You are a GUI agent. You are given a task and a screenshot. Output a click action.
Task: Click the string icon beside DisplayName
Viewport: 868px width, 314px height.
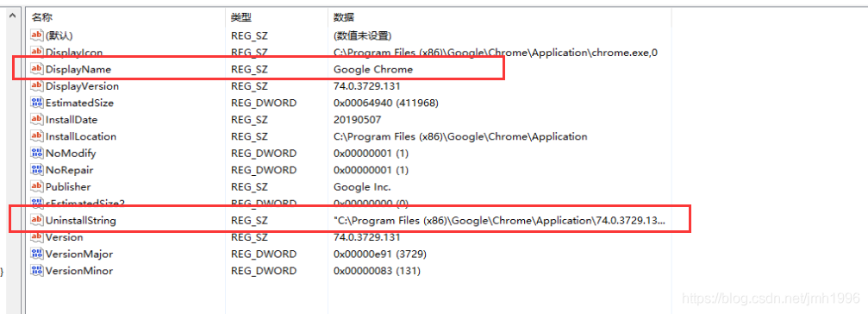coord(36,69)
